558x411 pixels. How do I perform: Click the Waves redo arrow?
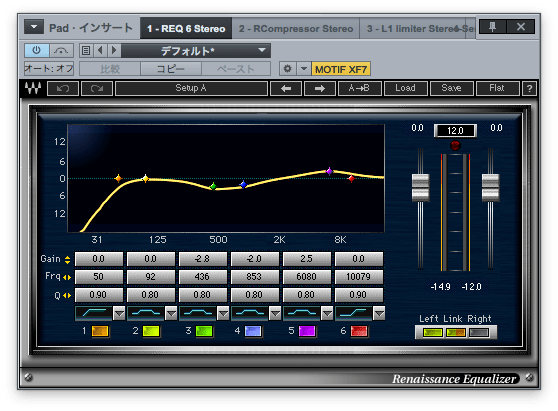pos(97,88)
